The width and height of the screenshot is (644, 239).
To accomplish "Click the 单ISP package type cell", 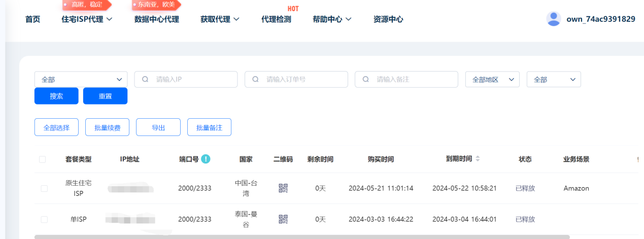I will (x=79, y=219).
